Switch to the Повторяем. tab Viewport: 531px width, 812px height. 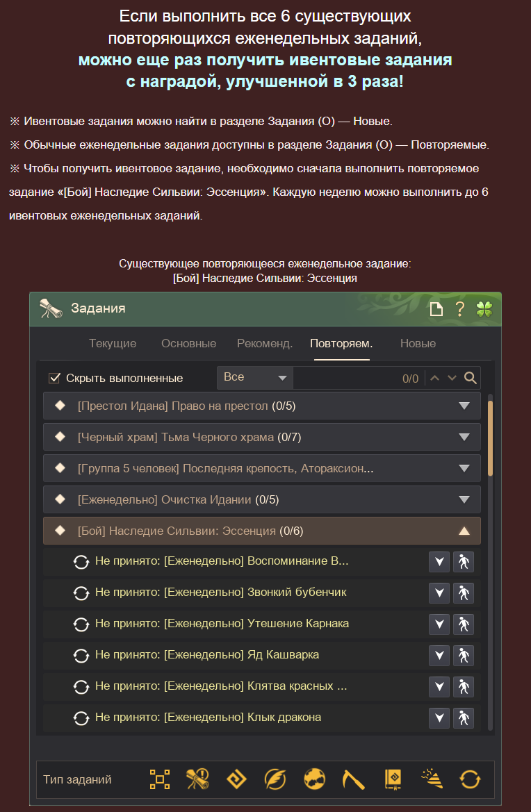click(x=341, y=343)
